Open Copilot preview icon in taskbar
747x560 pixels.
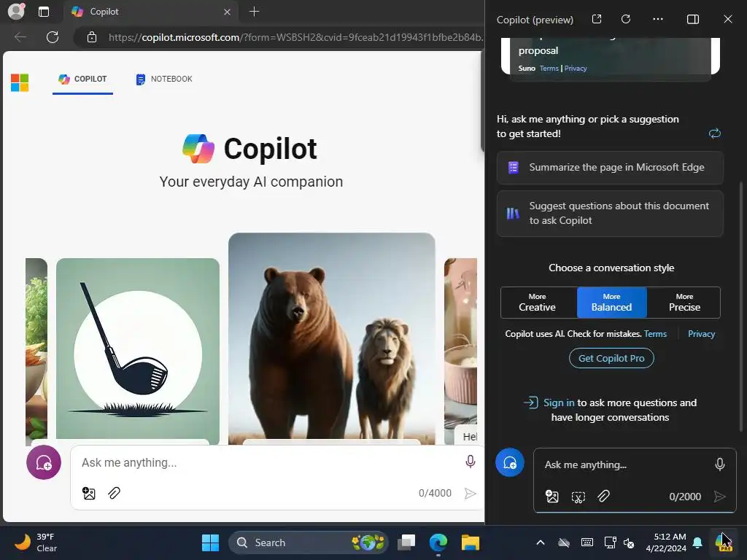(x=724, y=542)
